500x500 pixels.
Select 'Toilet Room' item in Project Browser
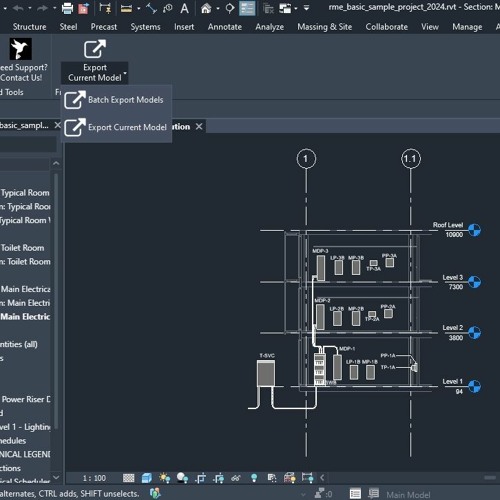point(22,248)
